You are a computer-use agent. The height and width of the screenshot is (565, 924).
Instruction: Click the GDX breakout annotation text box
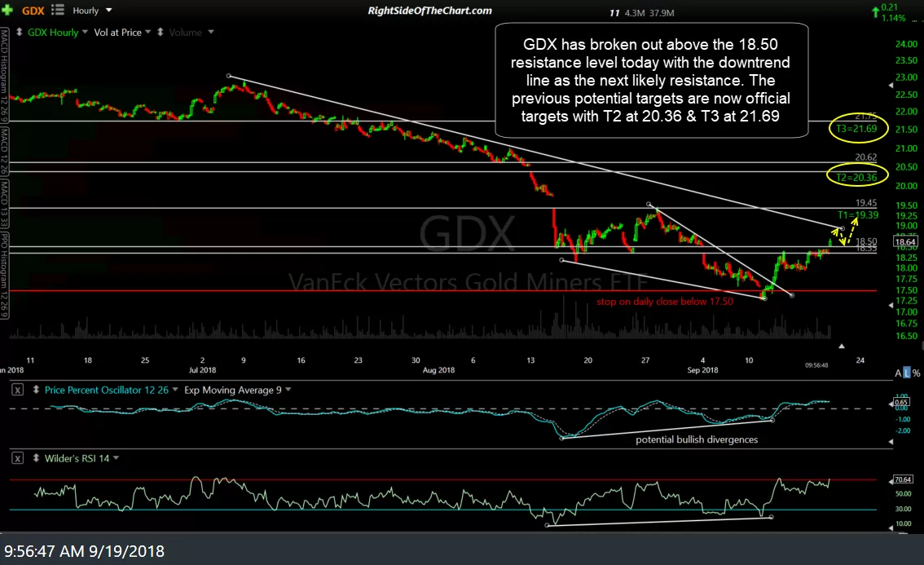[651, 80]
